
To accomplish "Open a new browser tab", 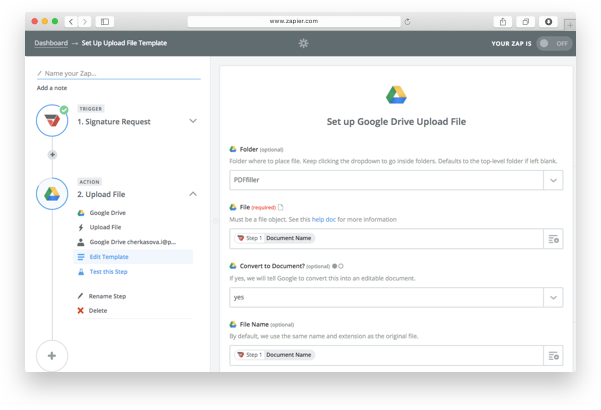I will (570, 25).
